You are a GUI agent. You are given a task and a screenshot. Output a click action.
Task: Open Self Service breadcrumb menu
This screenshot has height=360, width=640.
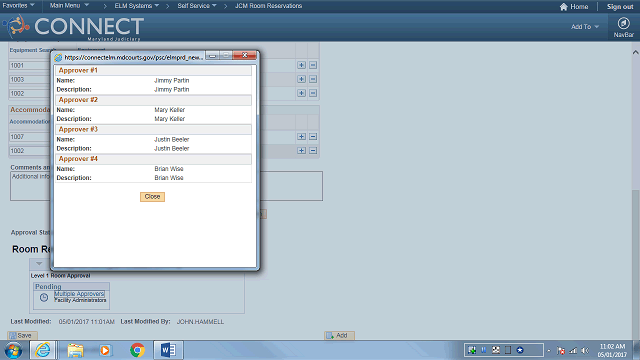pos(197,6)
